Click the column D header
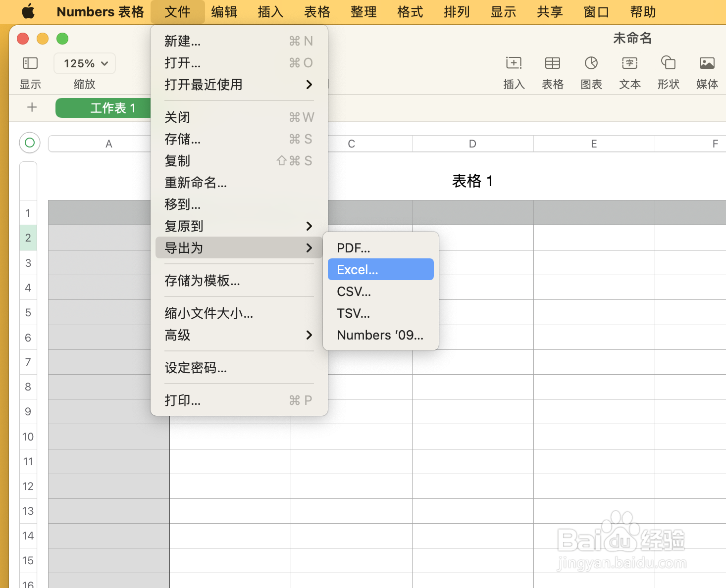Viewport: 726px width, 588px height. pos(472,144)
